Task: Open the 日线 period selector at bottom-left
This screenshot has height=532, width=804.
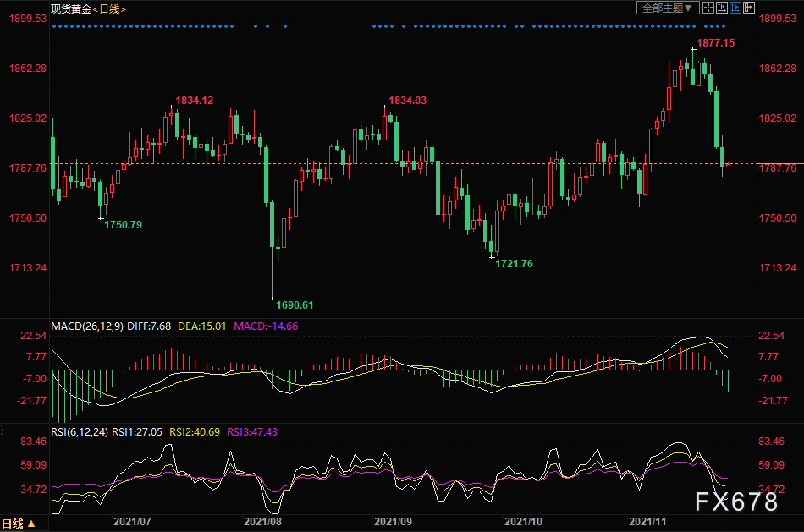Action: [19, 524]
